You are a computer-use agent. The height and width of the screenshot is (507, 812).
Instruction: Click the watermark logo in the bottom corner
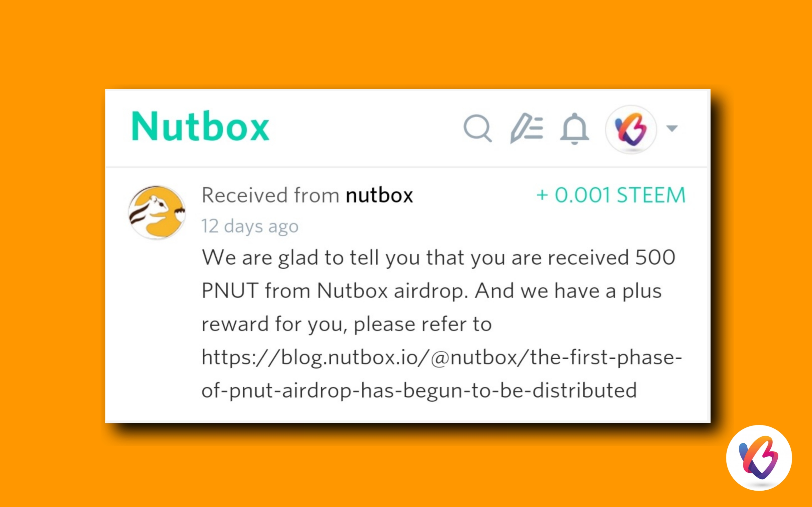click(759, 458)
